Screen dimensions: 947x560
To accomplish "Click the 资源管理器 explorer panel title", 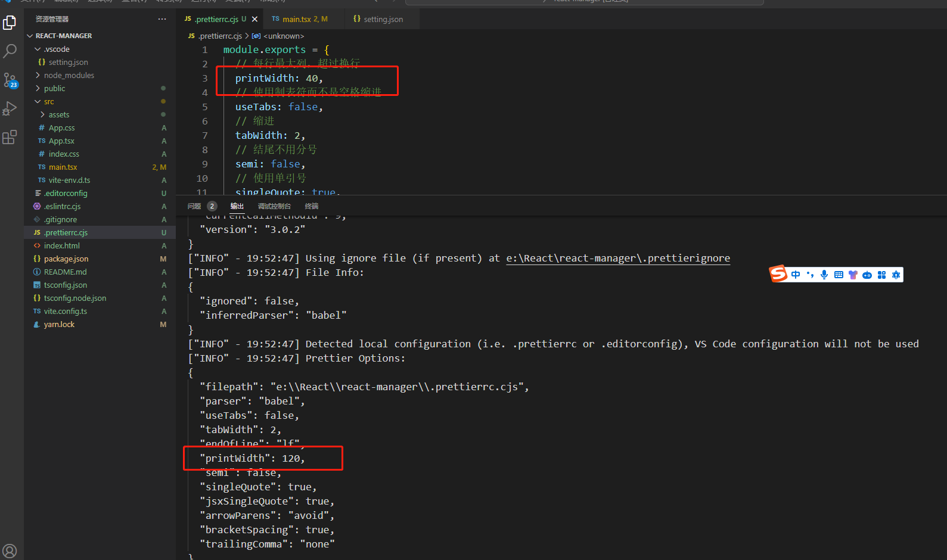I will (x=52, y=19).
